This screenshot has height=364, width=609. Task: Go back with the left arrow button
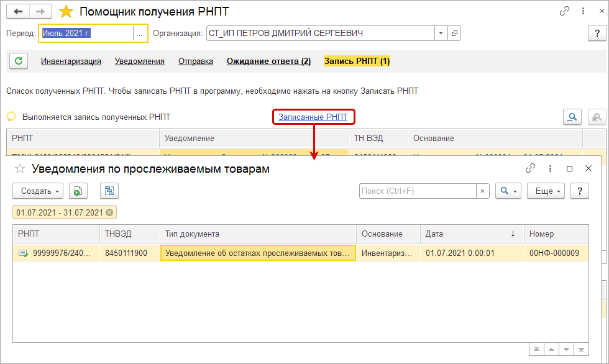click(18, 12)
